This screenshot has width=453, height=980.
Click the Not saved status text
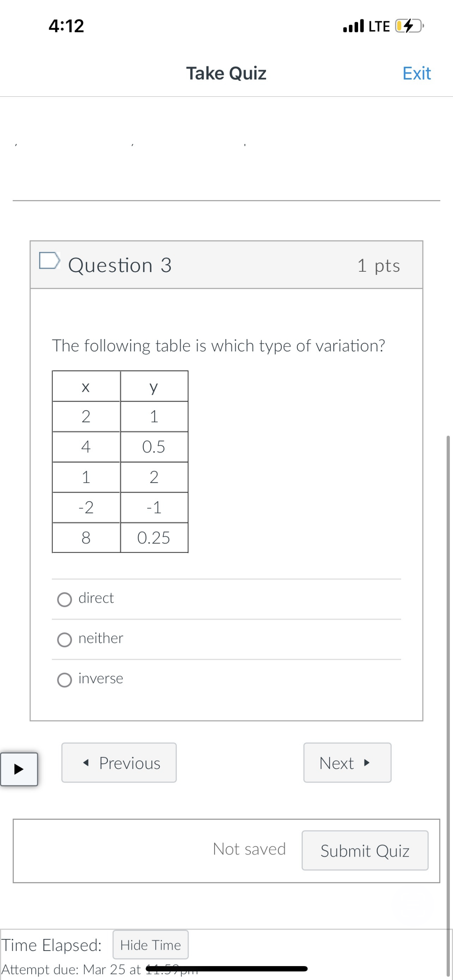249,849
